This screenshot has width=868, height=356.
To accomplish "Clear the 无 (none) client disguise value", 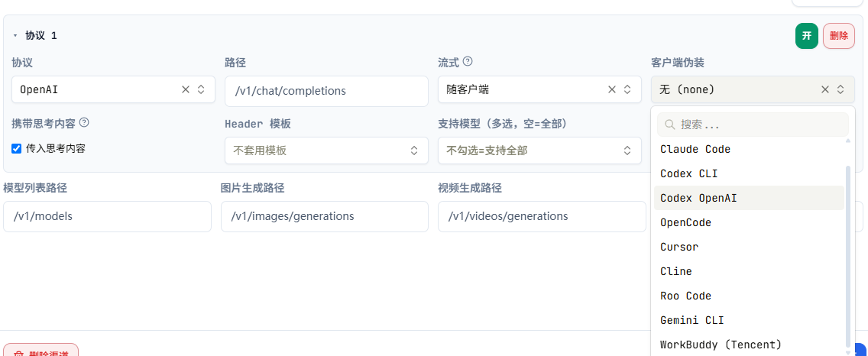I will [824, 89].
